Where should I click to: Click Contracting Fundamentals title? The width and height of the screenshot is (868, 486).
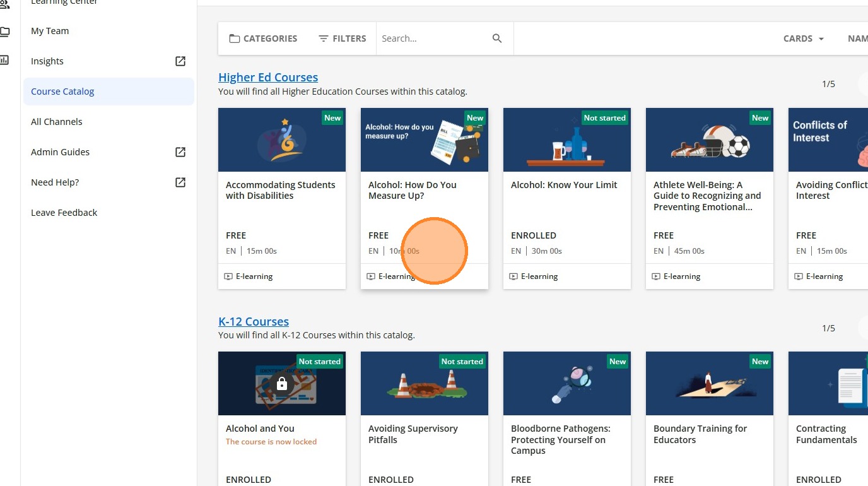click(826, 434)
